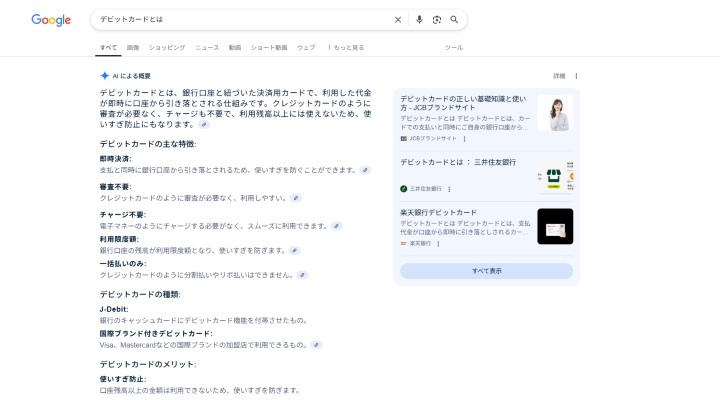Start voice search with microphone icon
Viewport: 720px width, 400px height.
pyautogui.click(x=419, y=20)
